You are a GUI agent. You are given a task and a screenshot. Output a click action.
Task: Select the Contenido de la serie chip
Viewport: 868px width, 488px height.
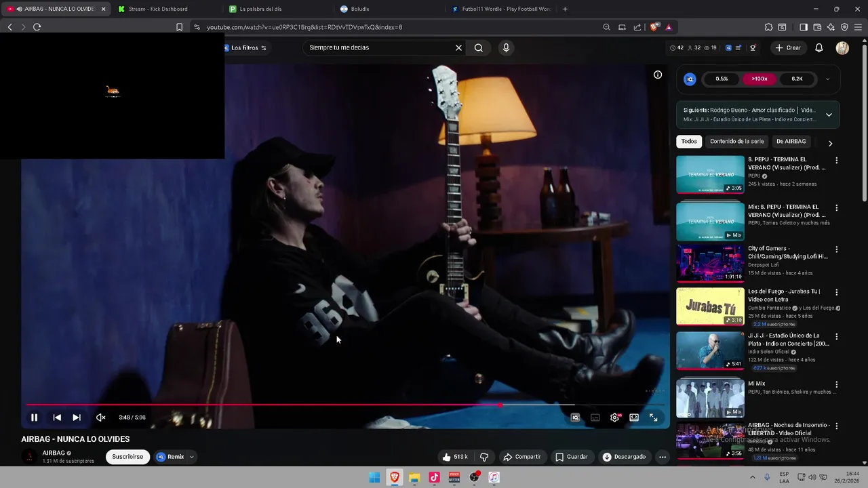(736, 142)
